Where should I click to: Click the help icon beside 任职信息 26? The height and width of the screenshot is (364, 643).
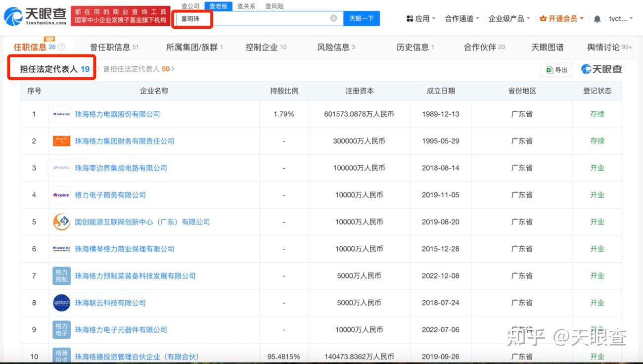point(61,47)
